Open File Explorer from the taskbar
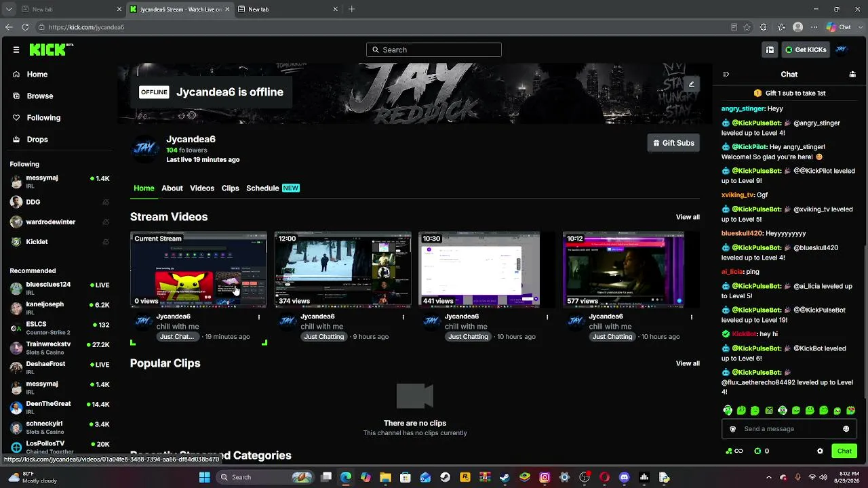868x488 pixels. click(385, 477)
